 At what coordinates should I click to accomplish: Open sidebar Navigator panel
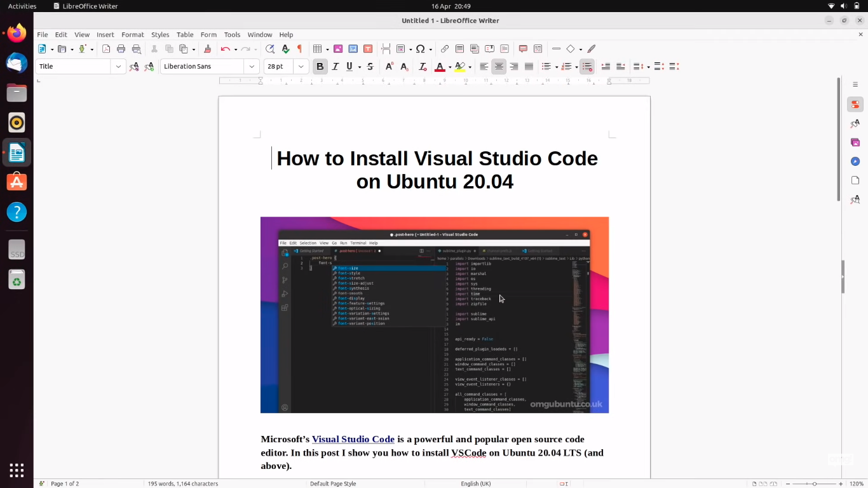[x=855, y=161]
